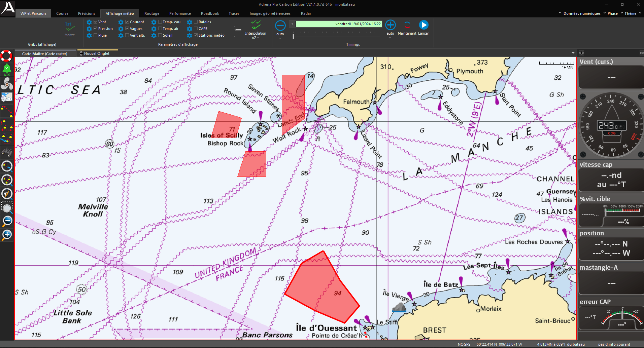Add a Nouvel Onglet tab

98,53
